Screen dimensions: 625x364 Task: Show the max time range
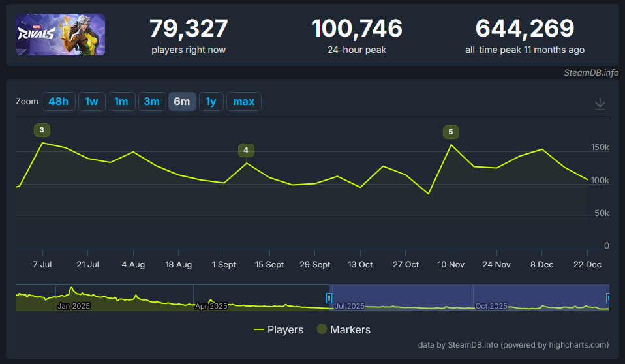244,102
